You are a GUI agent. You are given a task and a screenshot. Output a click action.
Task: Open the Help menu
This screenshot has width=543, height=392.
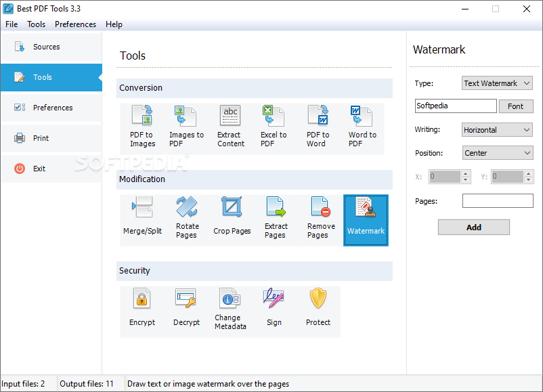tap(114, 24)
